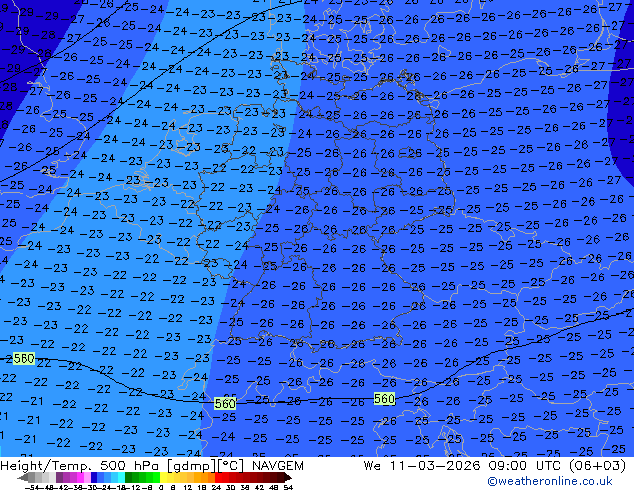Click the '54' value on the color scale

287,487
